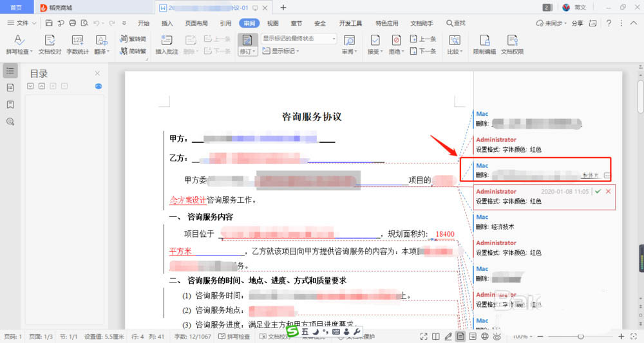Go to previous change 上一条 beside 拒绝
The image size is (644, 343).
click(423, 39)
